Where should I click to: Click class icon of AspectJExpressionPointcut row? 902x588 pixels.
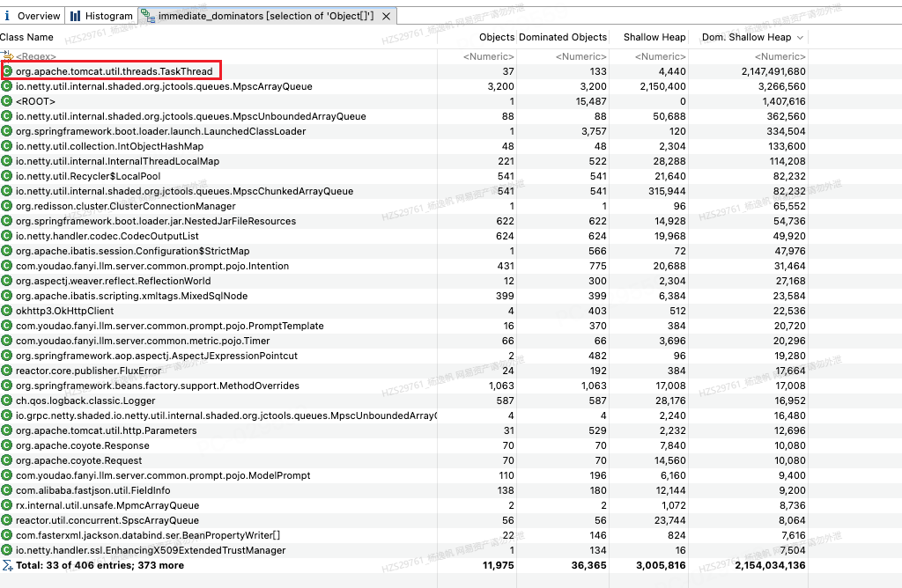coord(7,356)
